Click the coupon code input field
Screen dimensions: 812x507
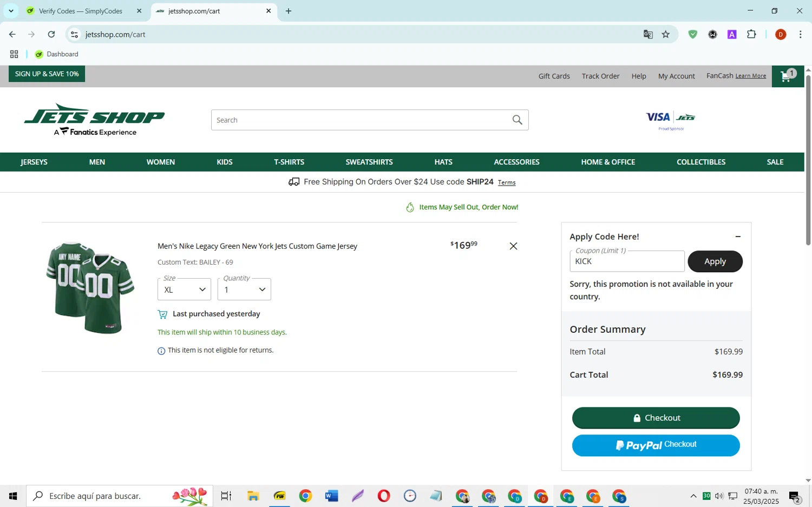point(627,261)
